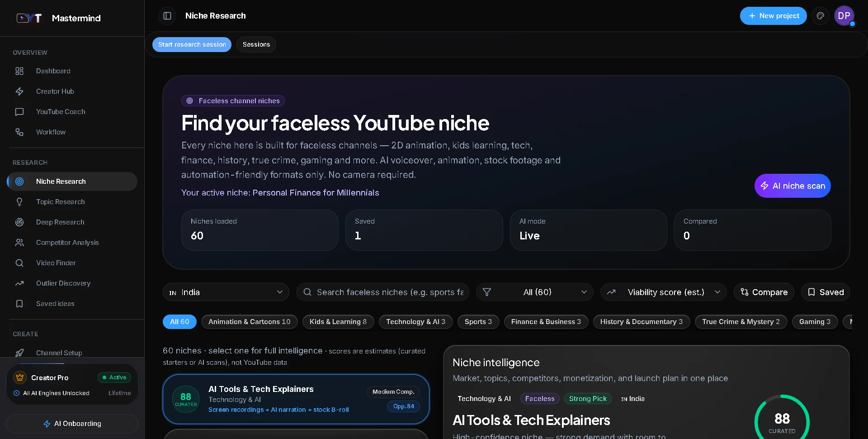Open the All (60) filter dropdown

tap(535, 292)
